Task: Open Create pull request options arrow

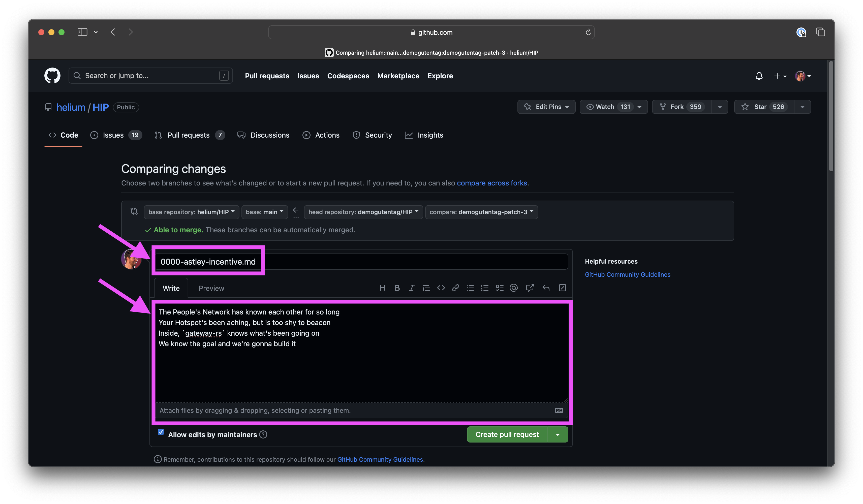Action: click(558, 434)
